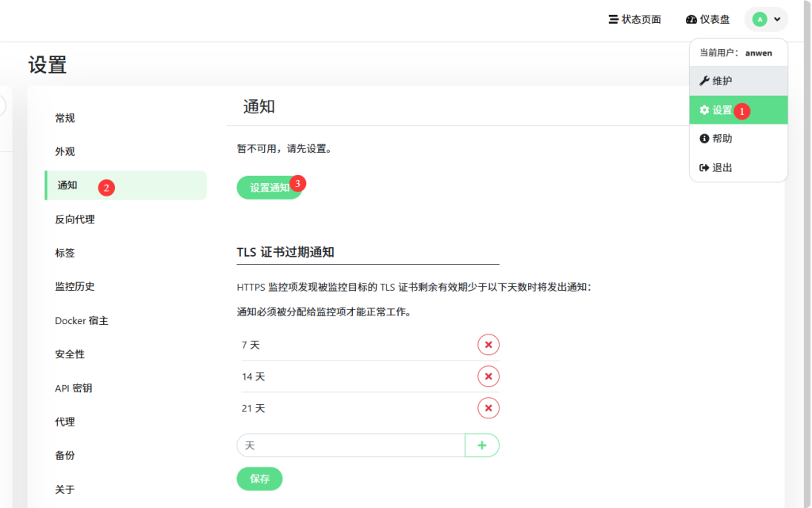
Task: Click the 当前用户 anwen label
Action: [x=736, y=53]
